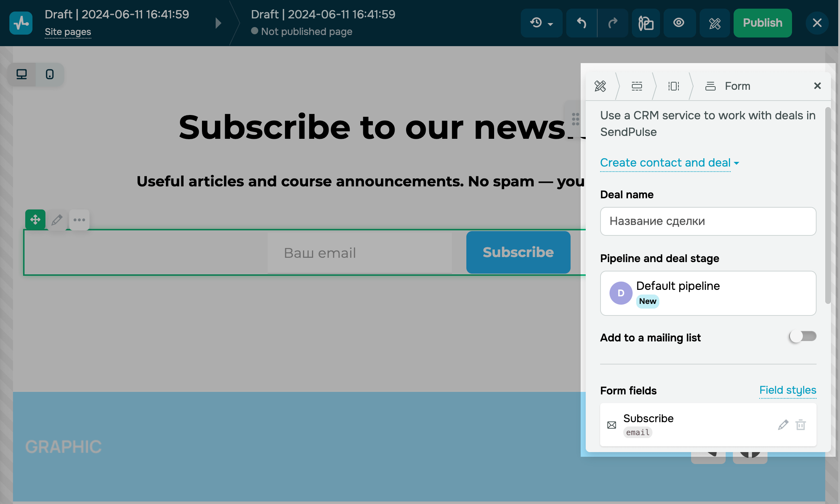Open page preview with eye icon
Viewport: 840px width, 504px height.
679,23
